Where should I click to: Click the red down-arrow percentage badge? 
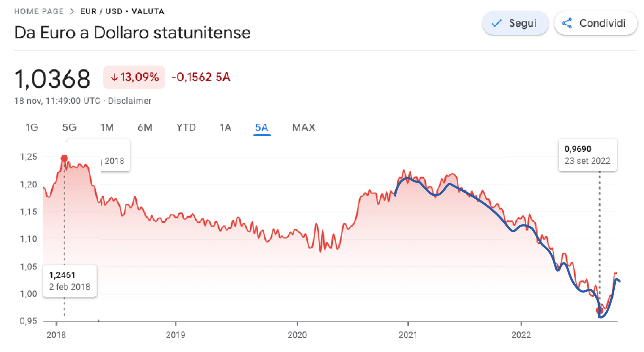pyautogui.click(x=134, y=77)
